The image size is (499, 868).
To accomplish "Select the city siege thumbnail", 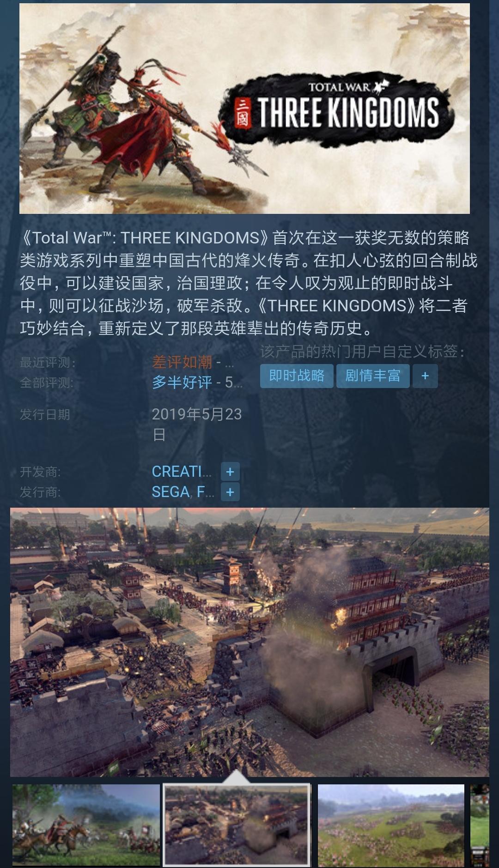I will [x=237, y=825].
